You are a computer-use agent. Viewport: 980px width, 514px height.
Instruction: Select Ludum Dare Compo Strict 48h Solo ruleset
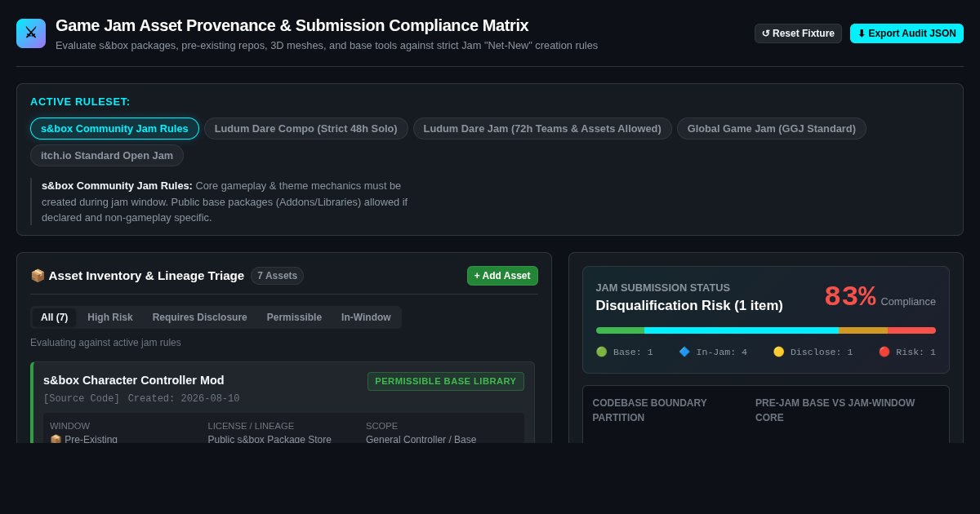[x=306, y=129]
